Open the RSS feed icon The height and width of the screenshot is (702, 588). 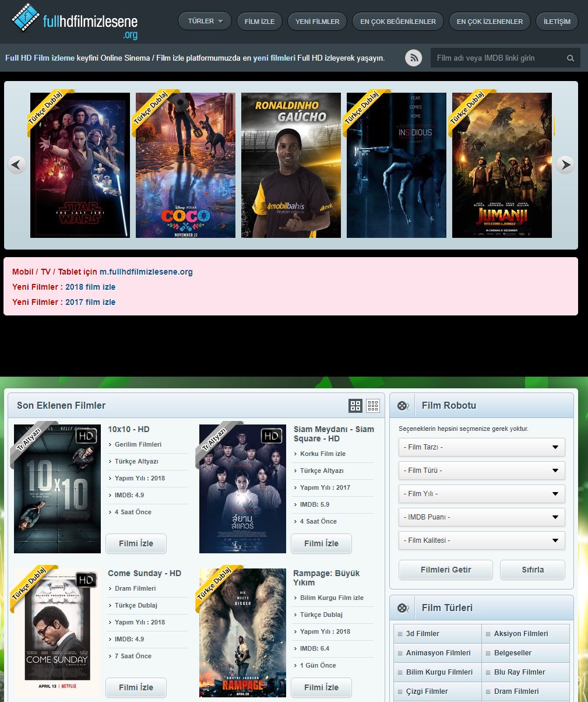413,58
